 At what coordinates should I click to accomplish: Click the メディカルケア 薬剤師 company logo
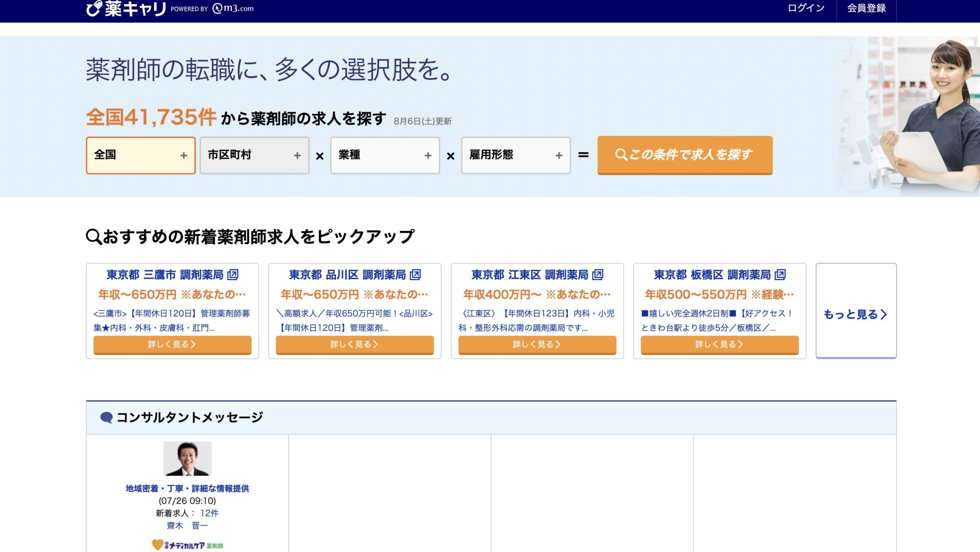[x=187, y=545]
